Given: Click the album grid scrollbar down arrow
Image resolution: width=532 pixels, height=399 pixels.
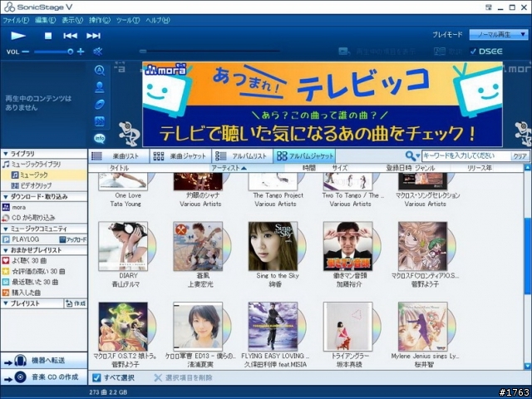Looking at the screenshot, I should pos(528,366).
